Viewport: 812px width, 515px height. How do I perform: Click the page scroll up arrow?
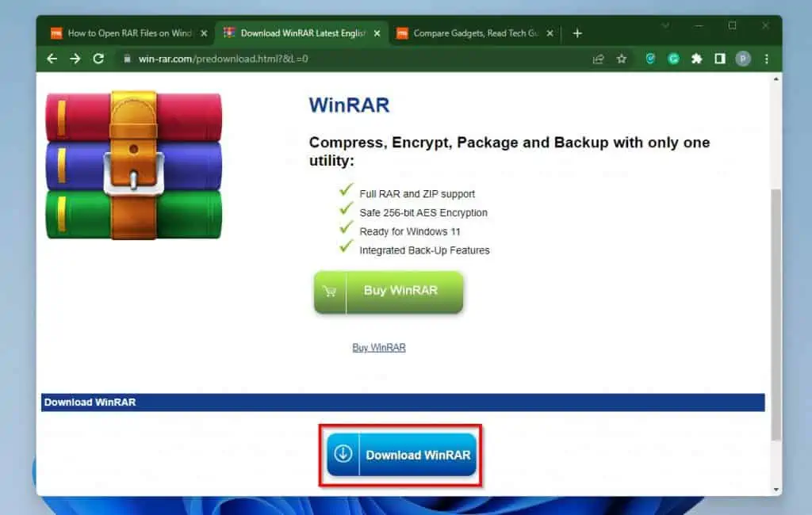tap(776, 79)
